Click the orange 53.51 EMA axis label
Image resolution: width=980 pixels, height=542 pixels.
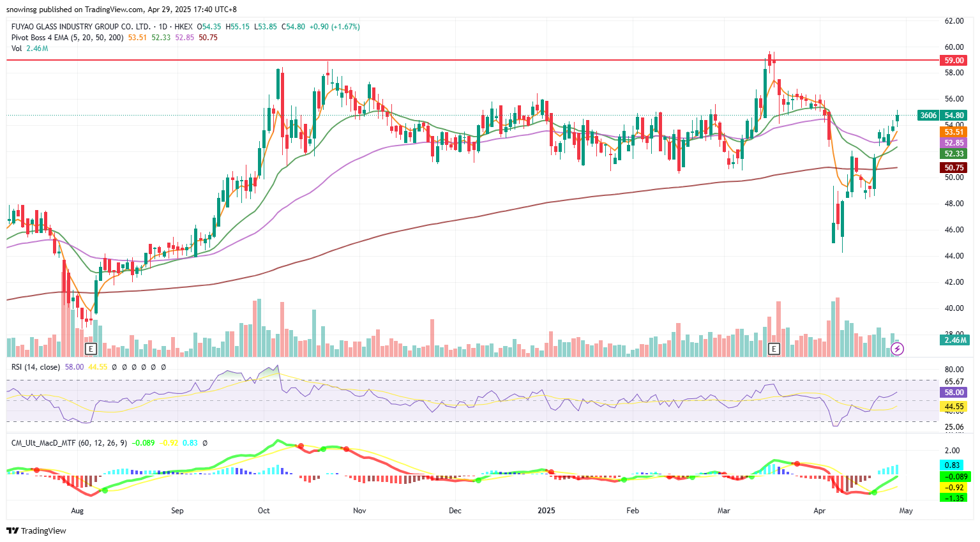[954, 132]
